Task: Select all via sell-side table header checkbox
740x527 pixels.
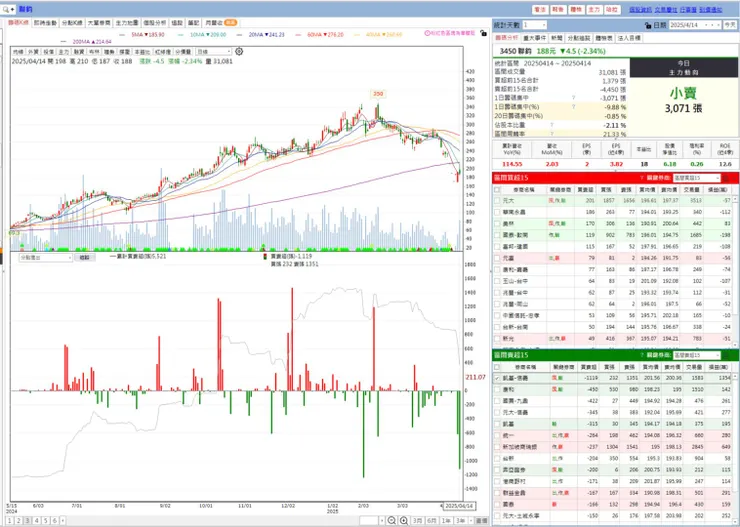Action: (497, 367)
